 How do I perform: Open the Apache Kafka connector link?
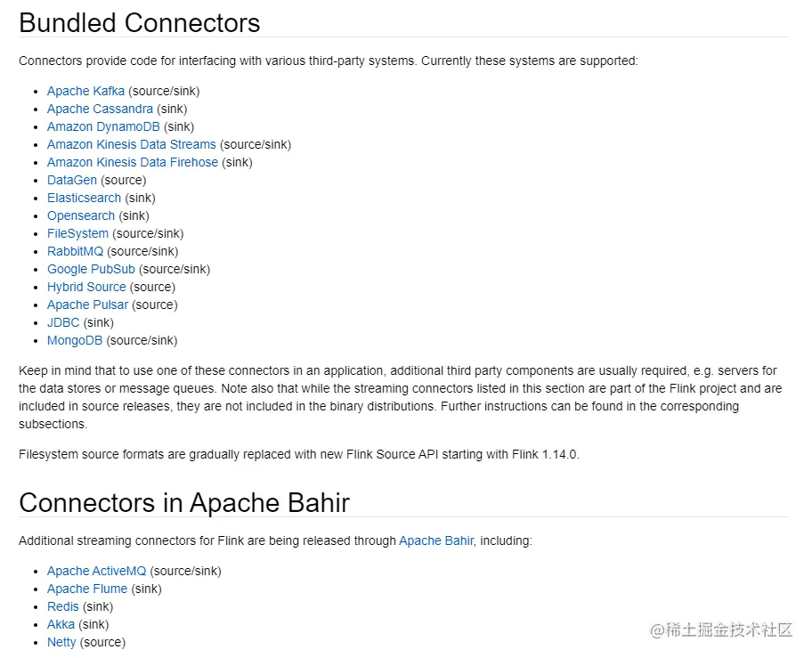coord(85,91)
